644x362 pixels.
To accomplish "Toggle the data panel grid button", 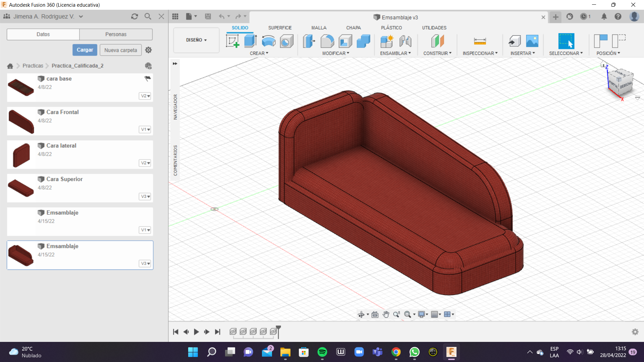I will pos(175,16).
